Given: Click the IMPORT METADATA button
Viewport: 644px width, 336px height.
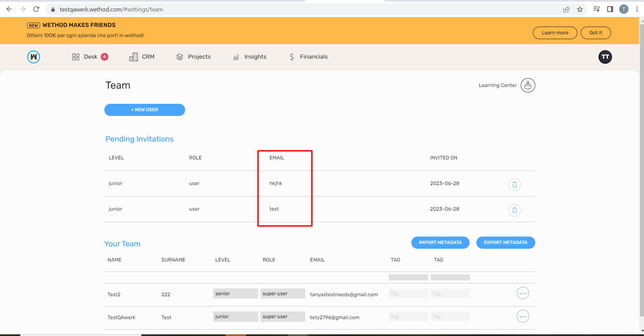Looking at the screenshot, I should click(440, 243).
